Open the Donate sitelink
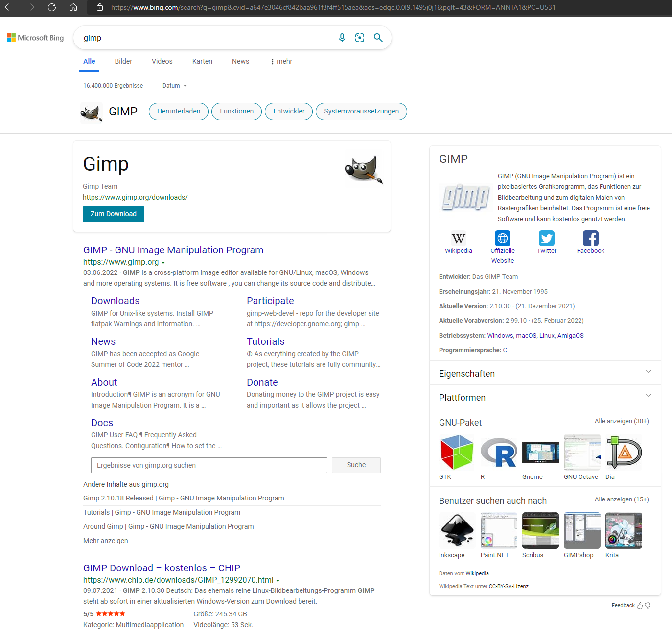This screenshot has width=672, height=635. tap(262, 382)
